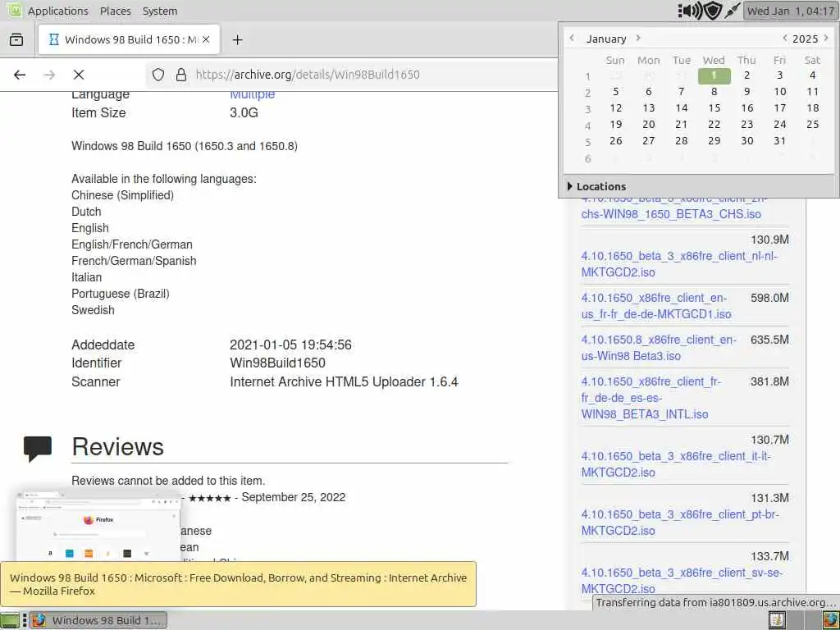
Task: Select January 31 in the calendar
Action: pyautogui.click(x=780, y=141)
